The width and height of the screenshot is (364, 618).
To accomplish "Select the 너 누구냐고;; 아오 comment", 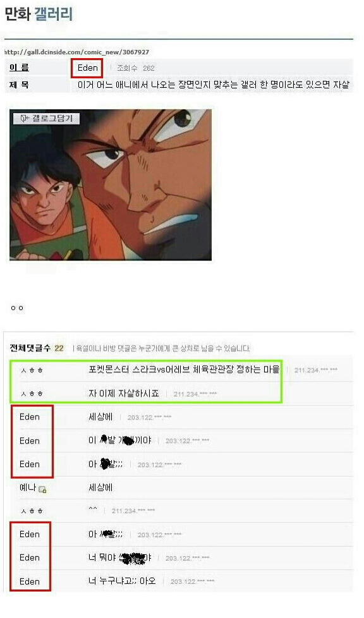I will coord(122,581).
